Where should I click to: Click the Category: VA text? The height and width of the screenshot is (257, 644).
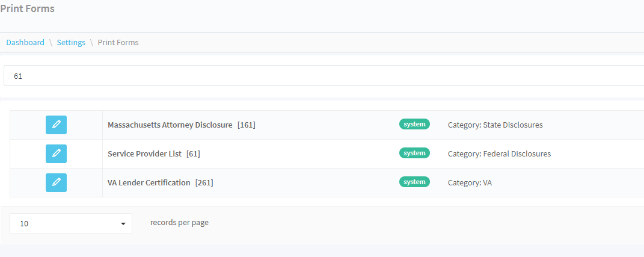pos(470,182)
